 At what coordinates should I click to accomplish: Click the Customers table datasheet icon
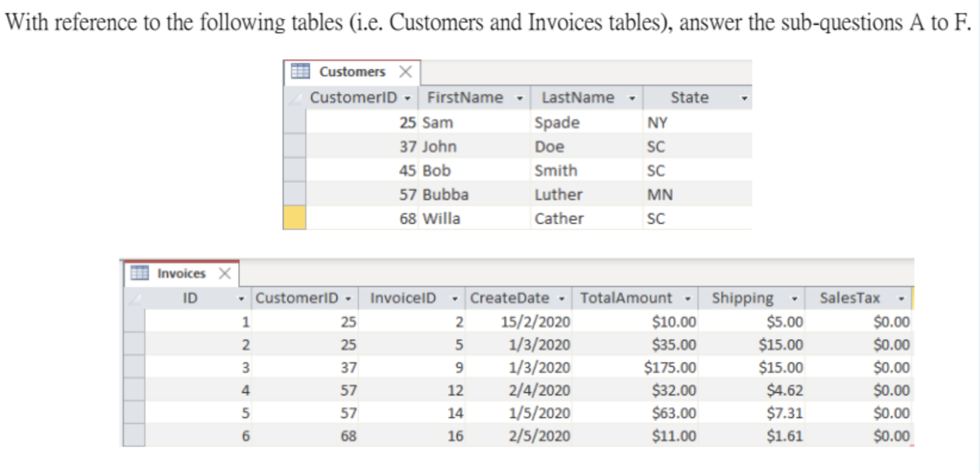pos(300,71)
